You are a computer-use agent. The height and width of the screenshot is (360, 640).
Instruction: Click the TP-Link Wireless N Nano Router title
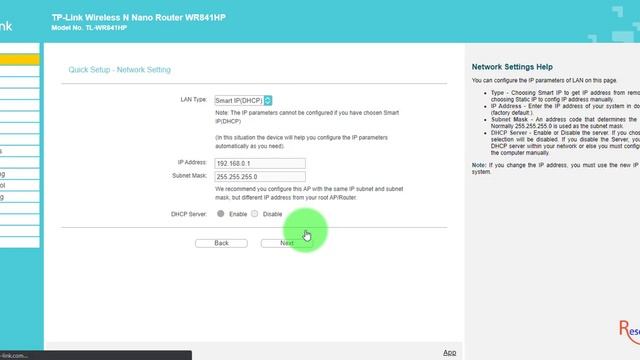tap(138, 18)
